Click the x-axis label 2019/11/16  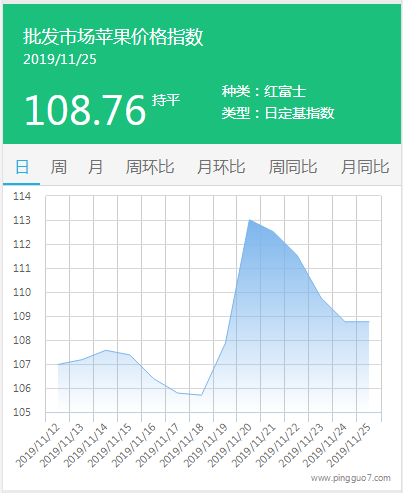tap(134, 445)
